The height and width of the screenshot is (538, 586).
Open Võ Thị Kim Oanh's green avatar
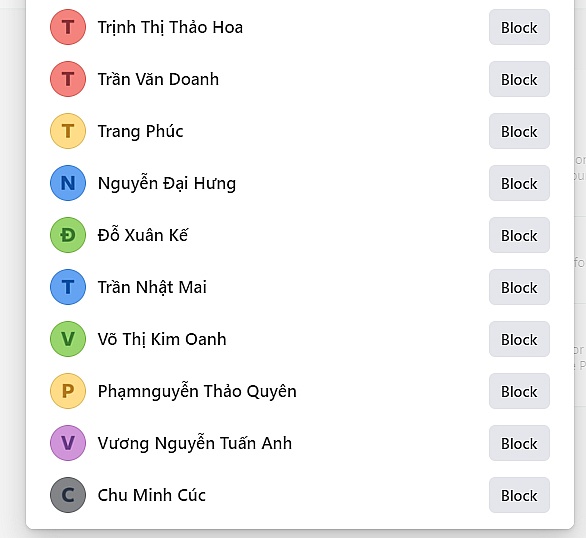coord(68,339)
